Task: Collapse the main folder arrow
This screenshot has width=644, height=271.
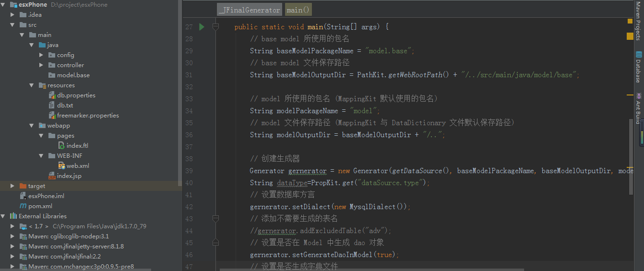Action: (x=22, y=35)
